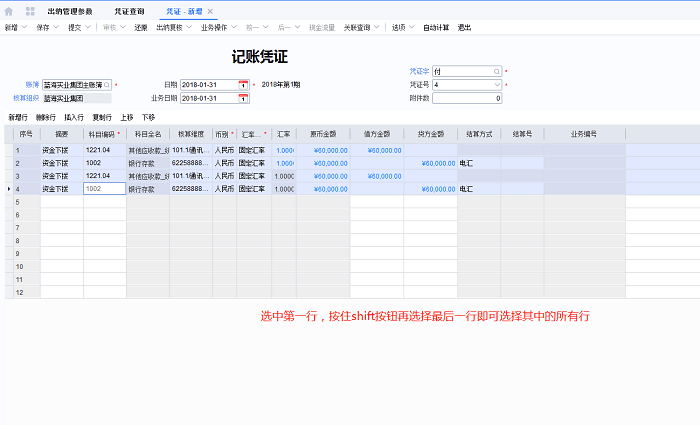Open the calendar picker for 业务日期

click(x=243, y=98)
